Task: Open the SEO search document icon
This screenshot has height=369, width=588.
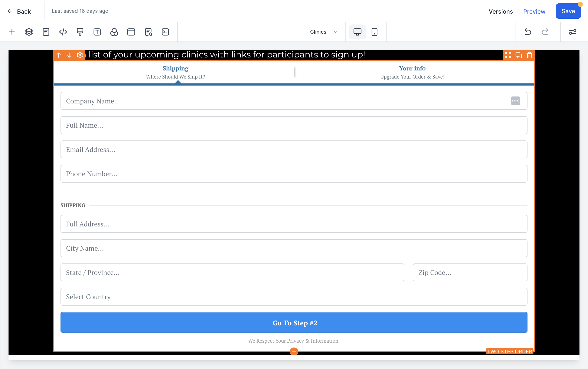Action: tap(148, 32)
